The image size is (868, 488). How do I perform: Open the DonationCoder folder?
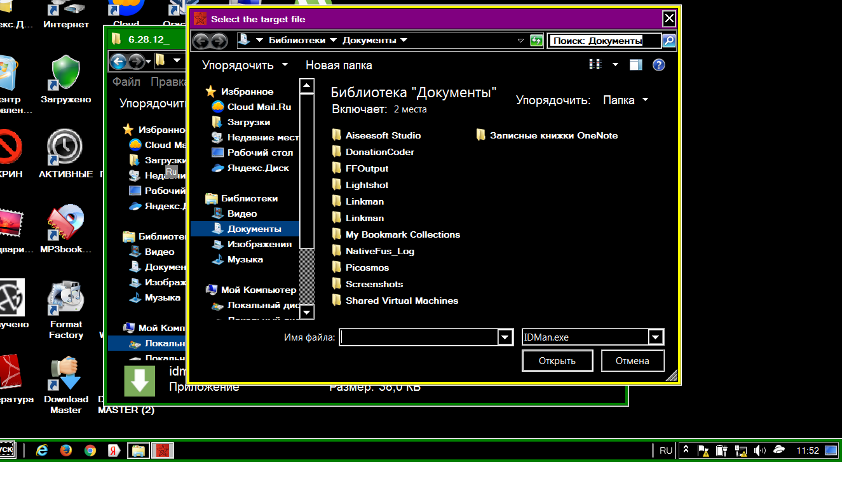click(x=373, y=152)
